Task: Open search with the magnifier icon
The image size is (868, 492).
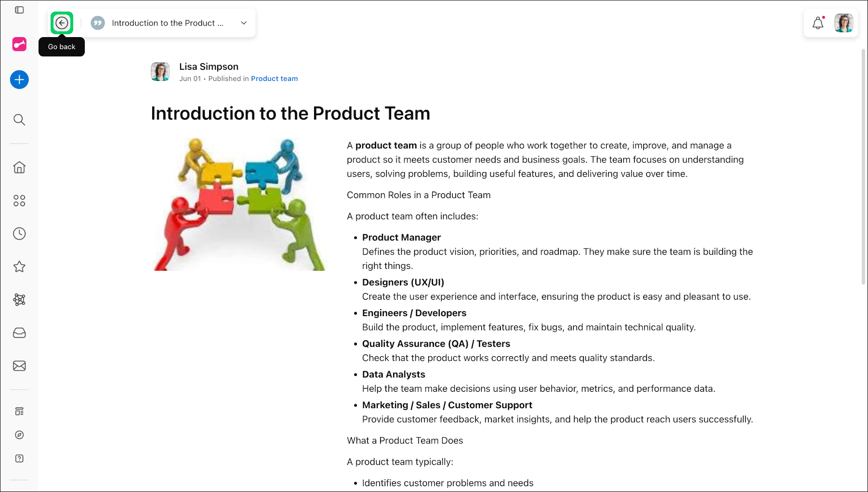Action: coord(19,120)
